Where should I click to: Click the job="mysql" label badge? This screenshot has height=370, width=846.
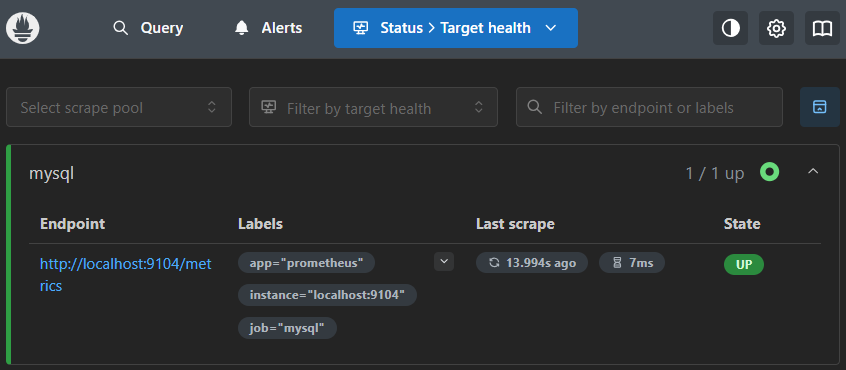coord(288,328)
